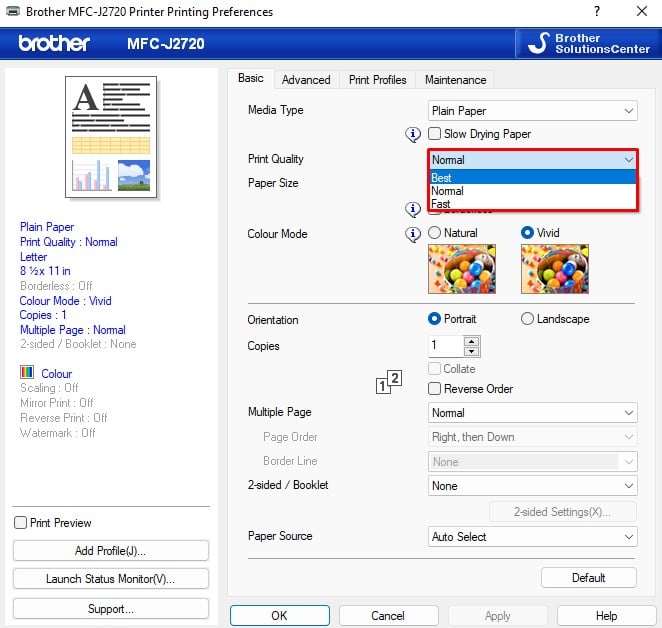662x628 pixels.
Task: Click 'Reverse Print : Off' summary text
Action: point(64,418)
